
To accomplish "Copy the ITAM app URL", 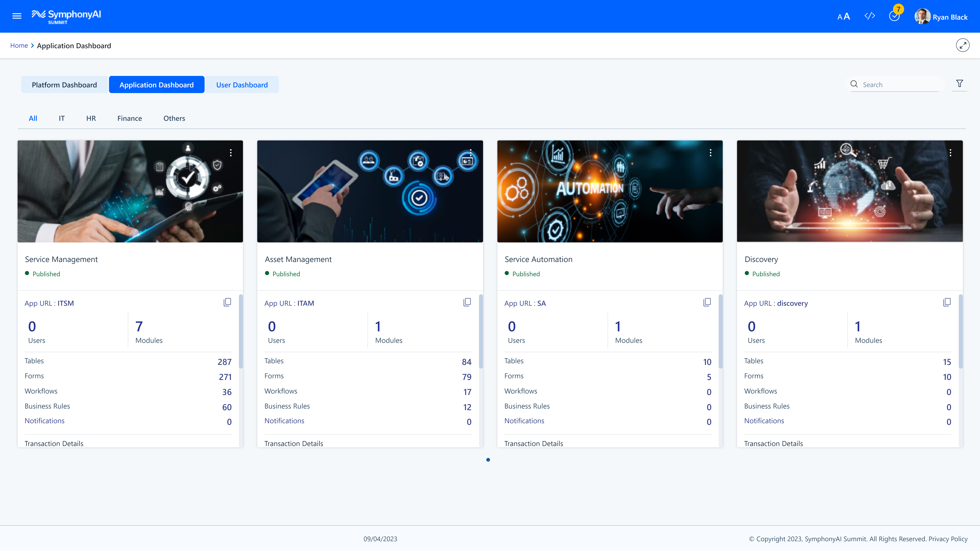I will coord(467,302).
